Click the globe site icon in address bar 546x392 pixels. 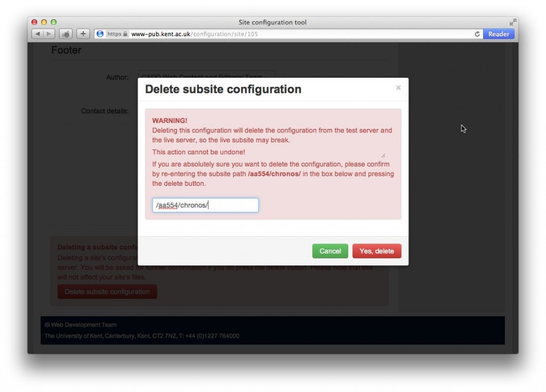click(100, 34)
